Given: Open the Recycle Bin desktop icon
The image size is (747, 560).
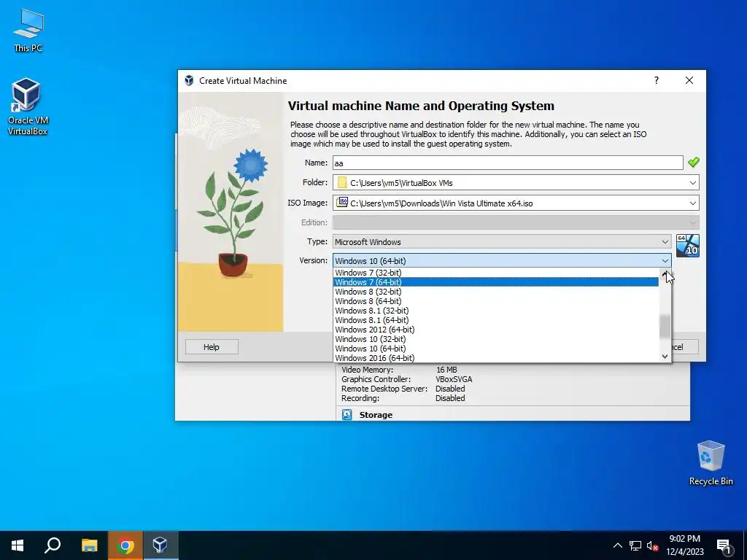Looking at the screenshot, I should pos(711,463).
